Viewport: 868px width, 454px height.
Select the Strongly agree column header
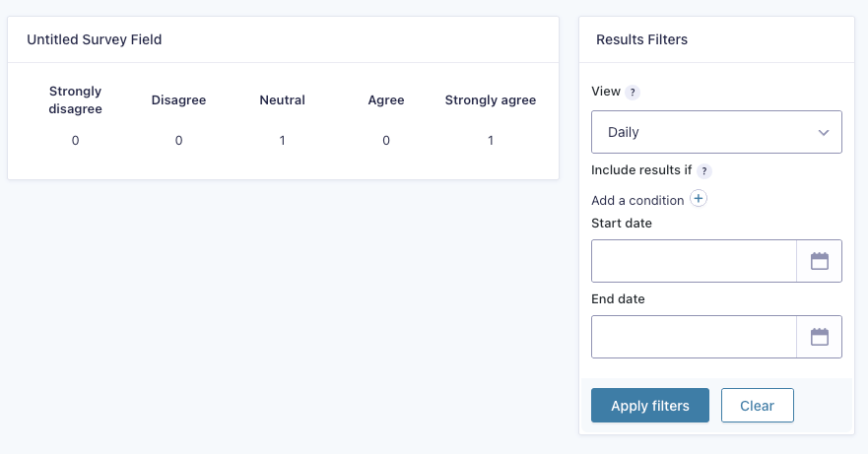491,100
